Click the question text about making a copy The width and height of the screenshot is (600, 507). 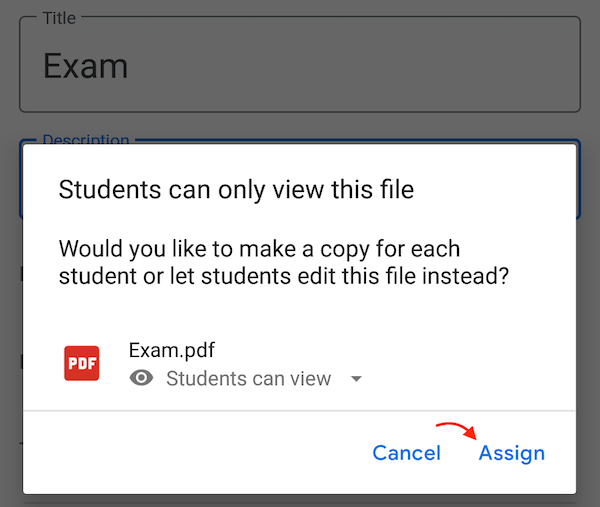(284, 262)
